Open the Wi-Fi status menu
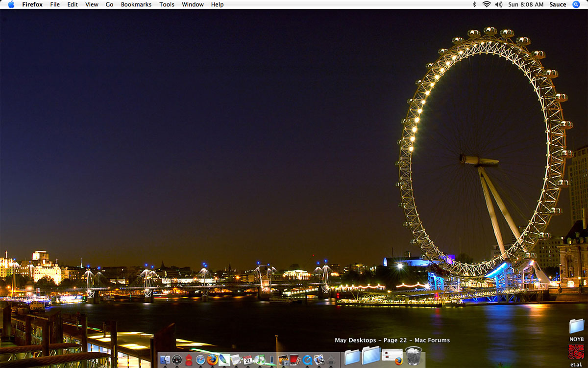 [x=486, y=4]
